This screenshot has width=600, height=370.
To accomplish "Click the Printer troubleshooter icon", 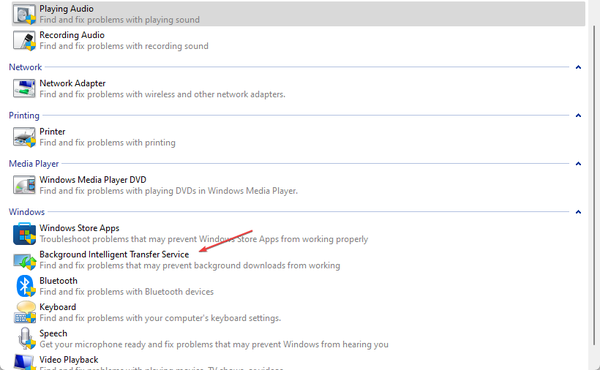I will tap(24, 137).
